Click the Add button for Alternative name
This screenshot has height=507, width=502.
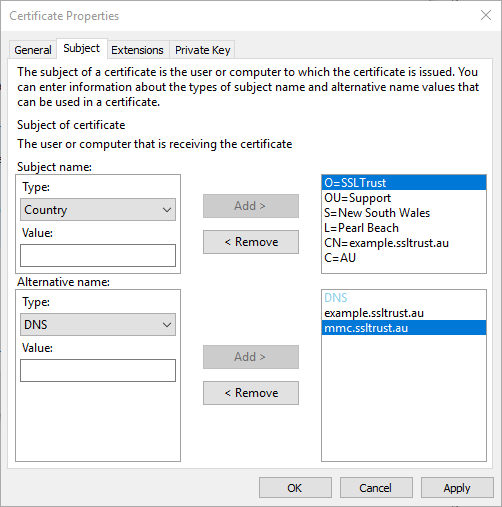[x=251, y=357]
